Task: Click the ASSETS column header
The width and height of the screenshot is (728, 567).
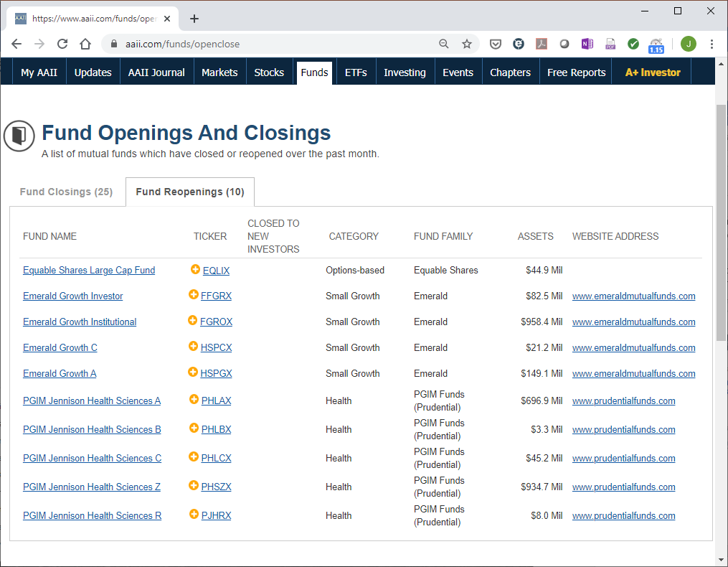Action: (x=535, y=236)
